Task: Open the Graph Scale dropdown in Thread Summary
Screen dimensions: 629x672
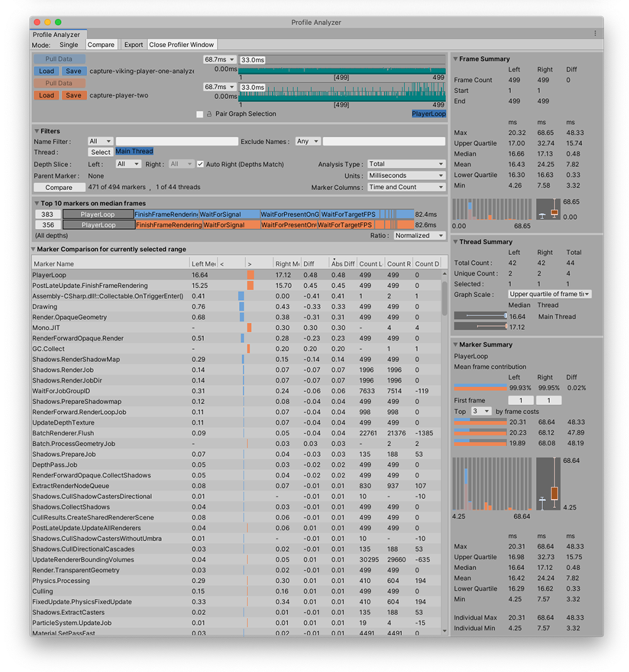Action: [x=550, y=294]
